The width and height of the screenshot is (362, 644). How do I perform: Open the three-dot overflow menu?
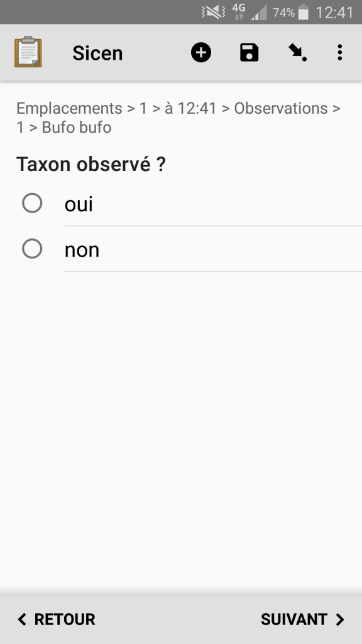(339, 53)
